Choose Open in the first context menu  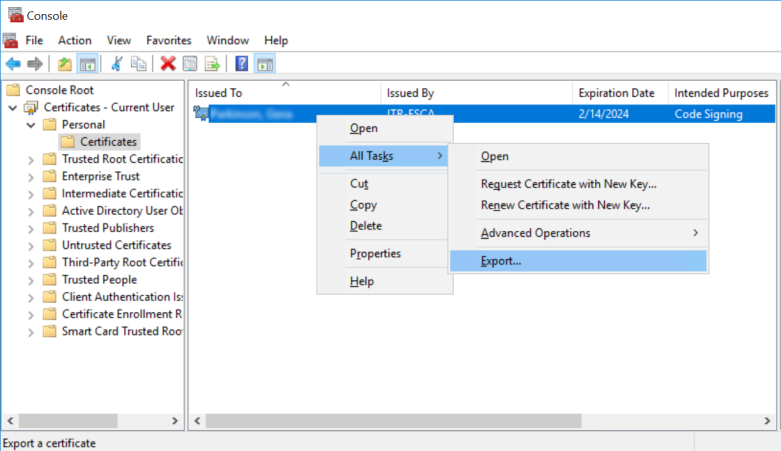[385, 128]
